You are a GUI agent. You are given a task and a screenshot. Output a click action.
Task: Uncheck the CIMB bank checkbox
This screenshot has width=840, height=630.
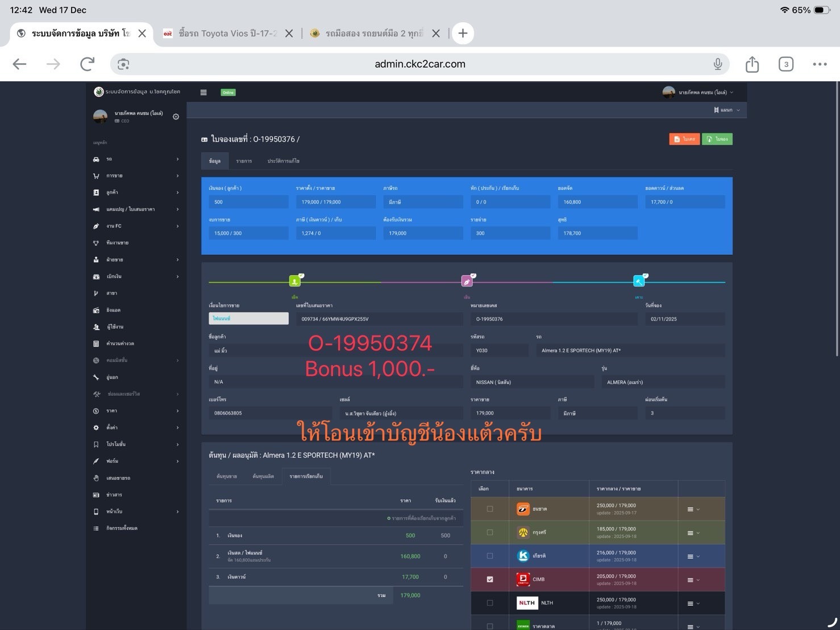tap(490, 579)
